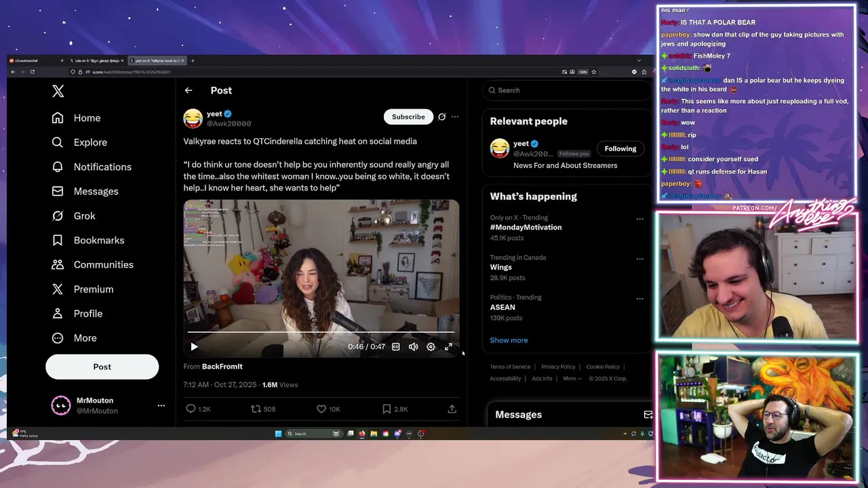Open the @Awk20000 handle link
868x488 pixels.
coord(229,123)
